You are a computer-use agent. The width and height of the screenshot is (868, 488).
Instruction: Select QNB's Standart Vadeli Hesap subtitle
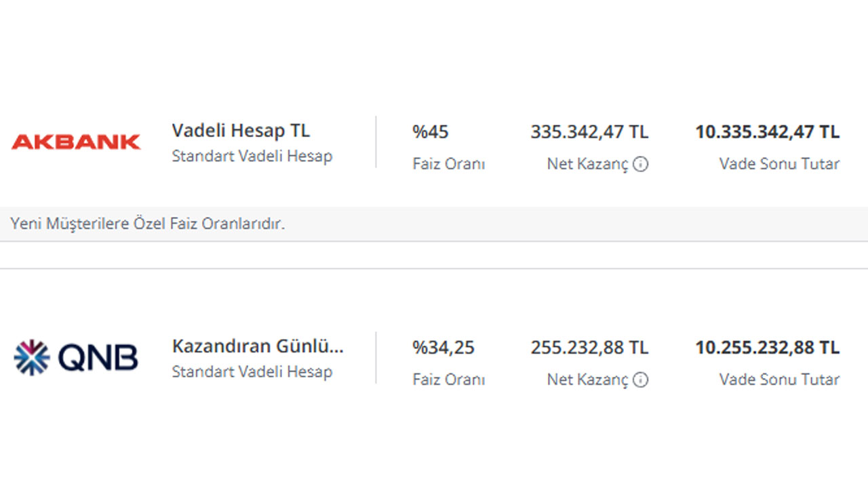click(252, 371)
